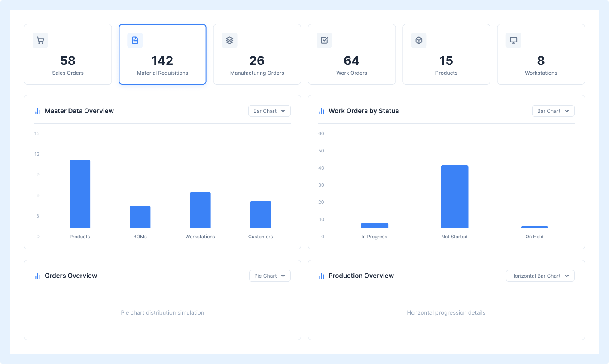Click the checkbox icon on Work Orders
Viewport: 609px width, 364px height.
point(324,40)
